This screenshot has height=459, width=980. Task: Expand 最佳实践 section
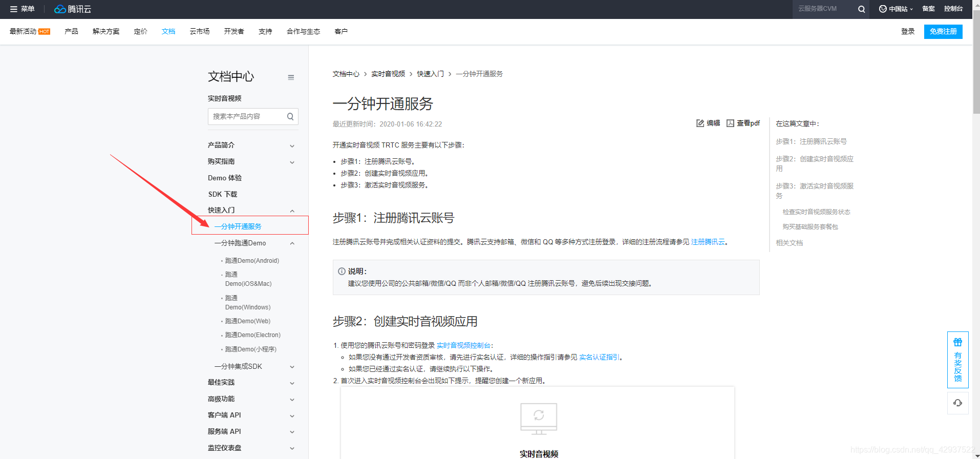click(x=292, y=383)
